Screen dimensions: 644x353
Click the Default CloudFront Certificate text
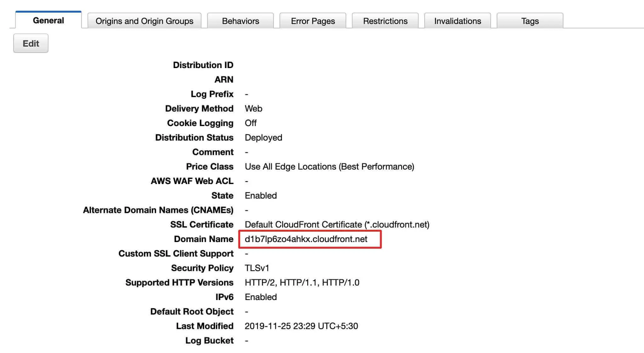click(x=337, y=225)
